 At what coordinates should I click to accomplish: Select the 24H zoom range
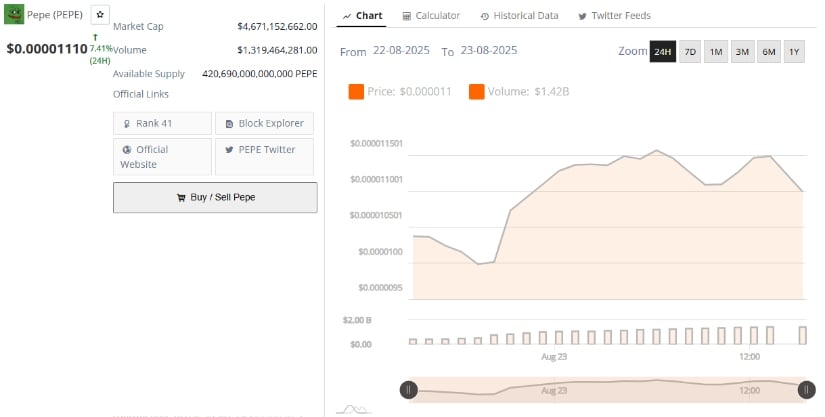(663, 52)
